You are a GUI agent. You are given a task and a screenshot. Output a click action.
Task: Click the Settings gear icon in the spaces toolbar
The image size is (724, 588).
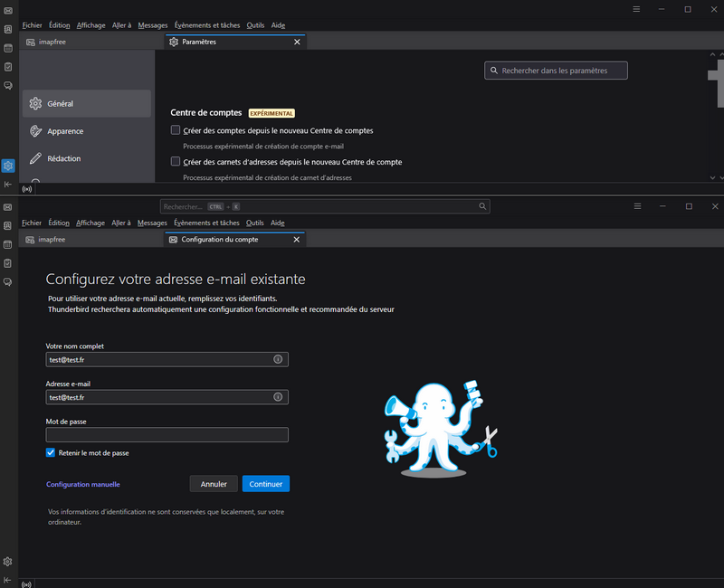8,166
